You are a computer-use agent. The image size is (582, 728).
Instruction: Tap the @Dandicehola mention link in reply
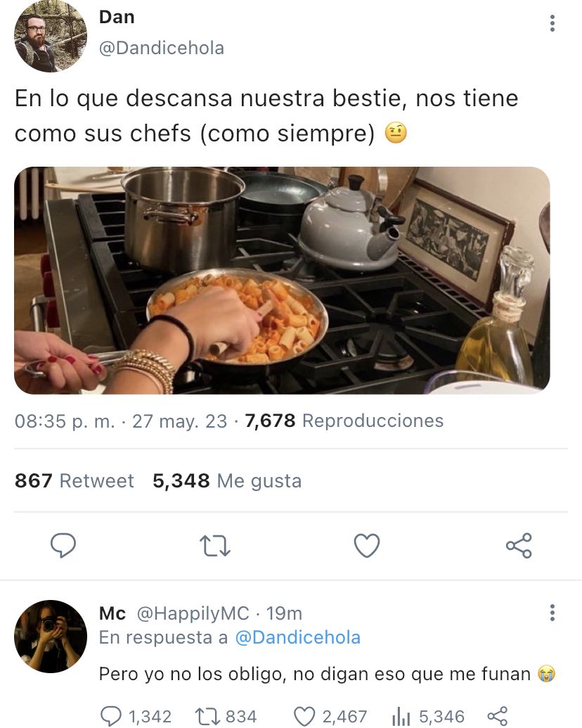click(x=298, y=637)
